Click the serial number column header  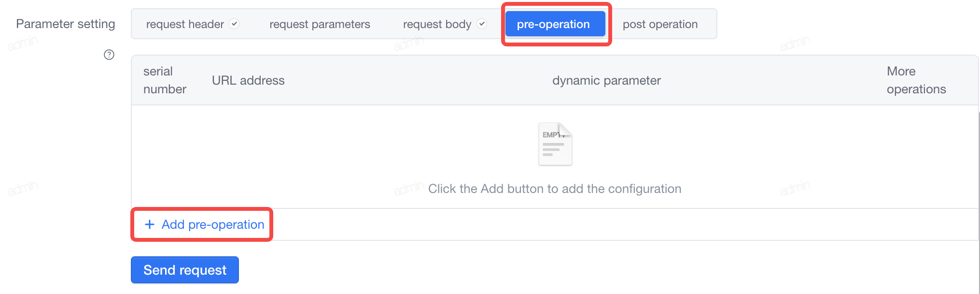point(165,80)
